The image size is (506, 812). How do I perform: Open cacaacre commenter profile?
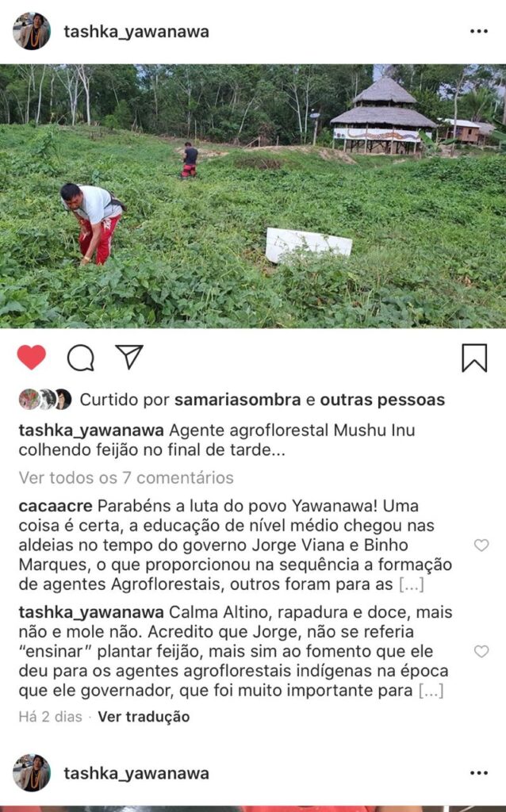point(56,505)
